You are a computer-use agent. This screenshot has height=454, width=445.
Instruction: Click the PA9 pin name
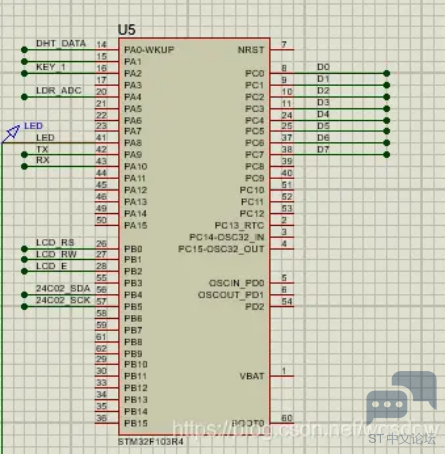point(133,155)
